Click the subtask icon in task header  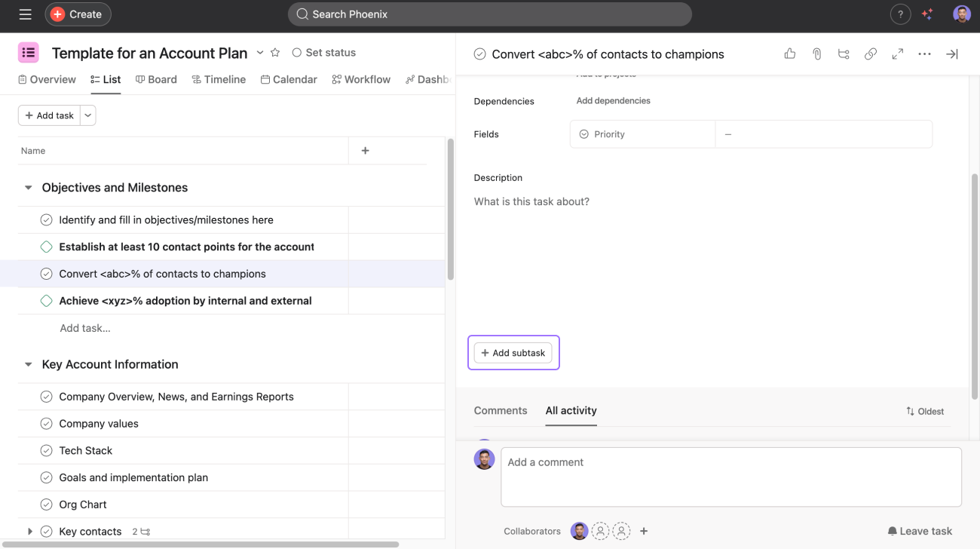click(x=844, y=54)
